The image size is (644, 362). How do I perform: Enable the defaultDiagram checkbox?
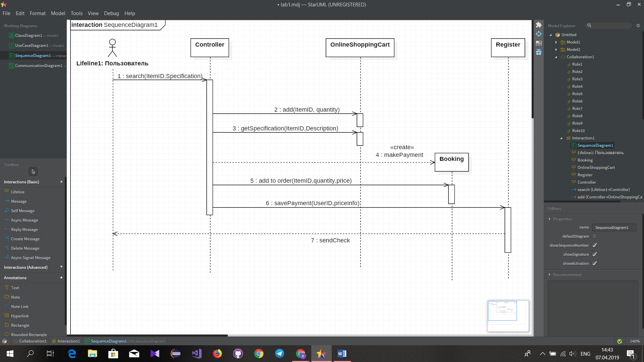point(594,236)
